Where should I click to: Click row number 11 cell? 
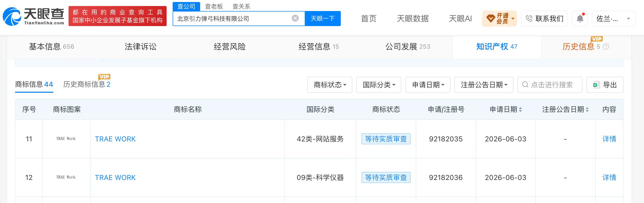click(x=29, y=139)
